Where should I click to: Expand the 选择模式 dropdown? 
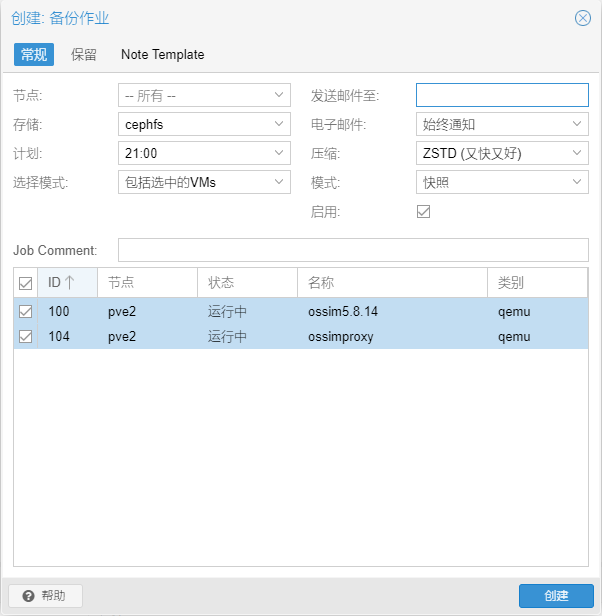point(279,183)
